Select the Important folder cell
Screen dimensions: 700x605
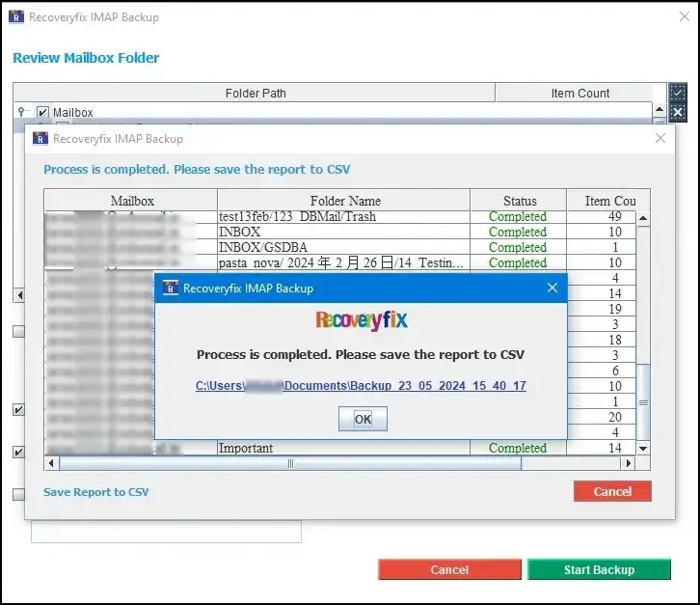click(x=343, y=448)
